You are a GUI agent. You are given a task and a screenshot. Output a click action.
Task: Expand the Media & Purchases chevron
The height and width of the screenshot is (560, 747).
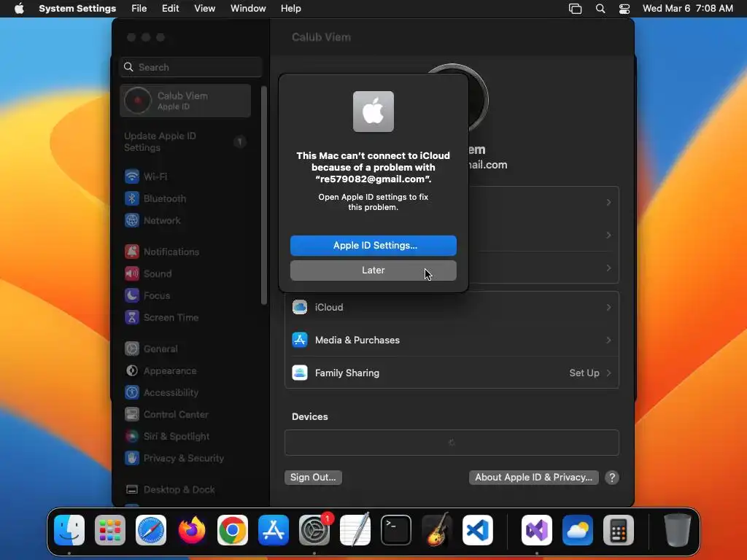tap(608, 340)
